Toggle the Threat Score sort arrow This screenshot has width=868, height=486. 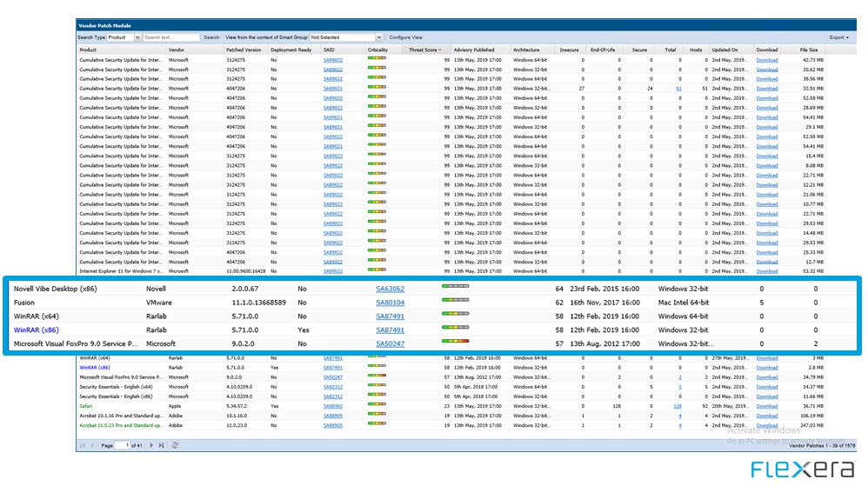tap(440, 50)
